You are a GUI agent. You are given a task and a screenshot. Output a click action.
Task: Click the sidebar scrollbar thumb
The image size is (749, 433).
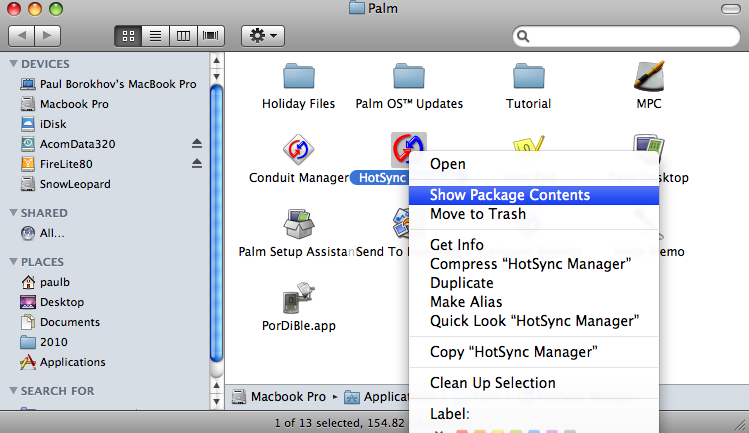[x=216, y=224]
